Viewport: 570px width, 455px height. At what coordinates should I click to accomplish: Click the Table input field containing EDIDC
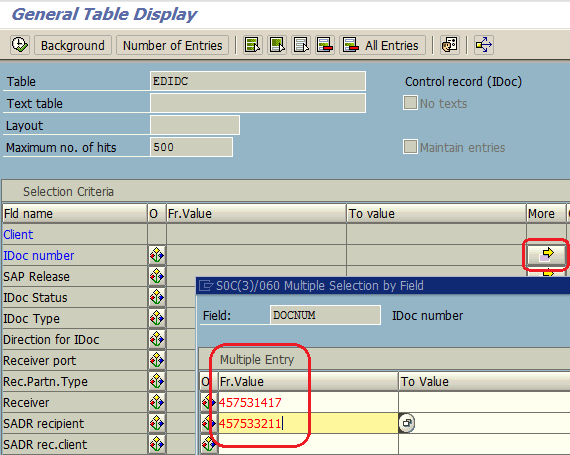[258, 81]
